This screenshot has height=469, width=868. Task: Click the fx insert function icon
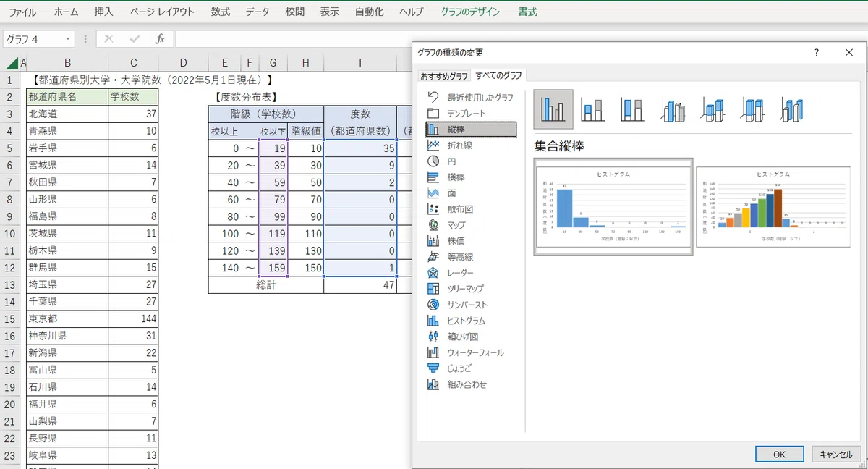point(160,39)
